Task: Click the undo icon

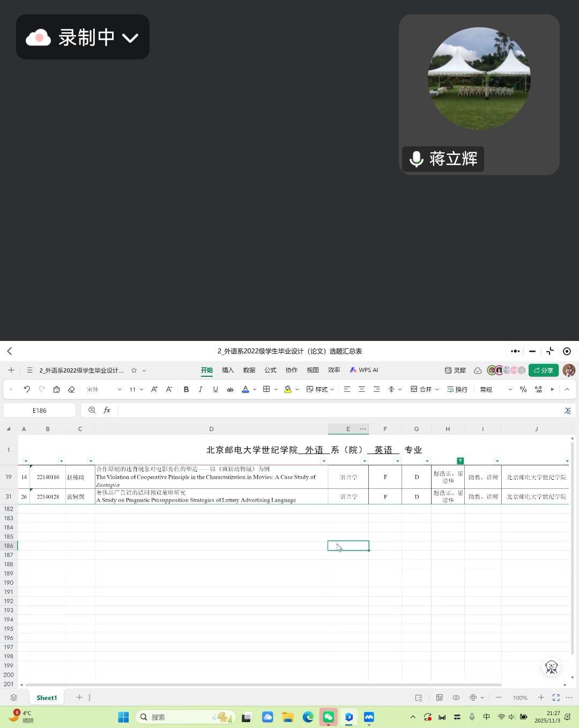Action: 27,389
